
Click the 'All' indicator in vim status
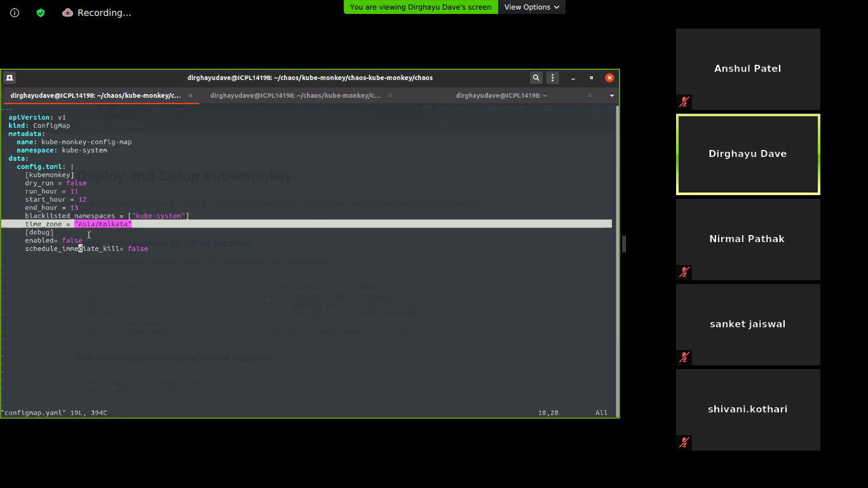click(602, 413)
